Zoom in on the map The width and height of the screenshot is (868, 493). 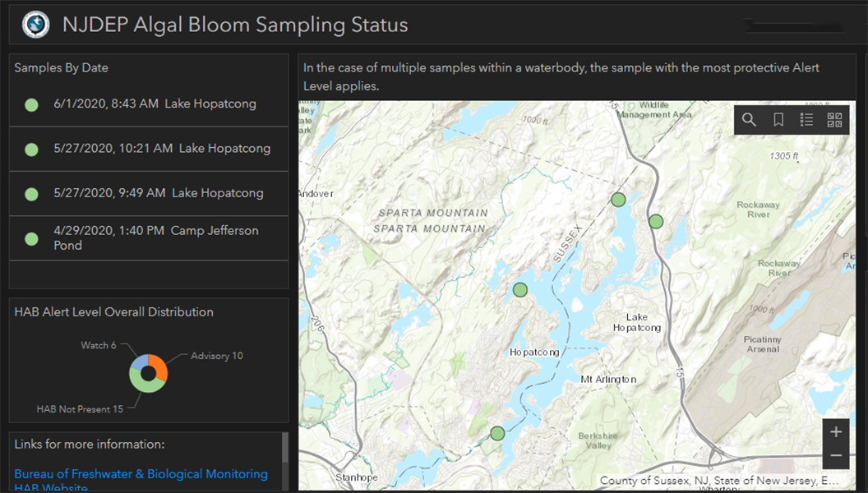pyautogui.click(x=836, y=431)
